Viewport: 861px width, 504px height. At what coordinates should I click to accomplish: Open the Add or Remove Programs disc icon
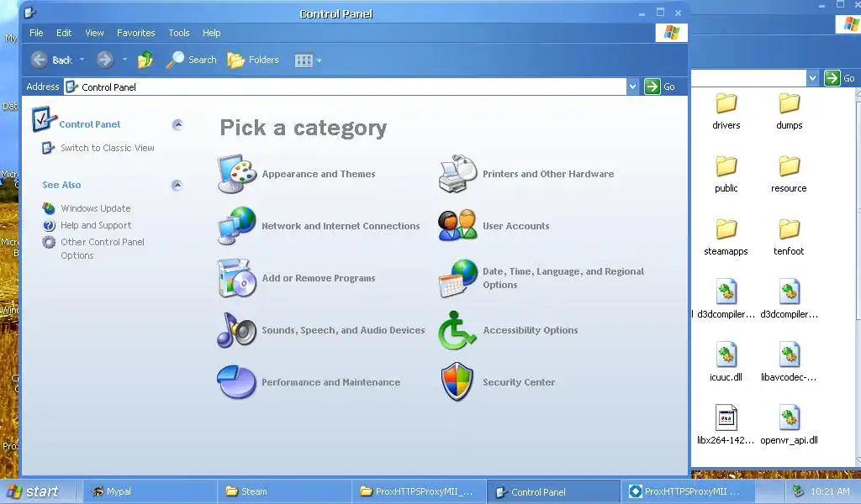point(236,278)
